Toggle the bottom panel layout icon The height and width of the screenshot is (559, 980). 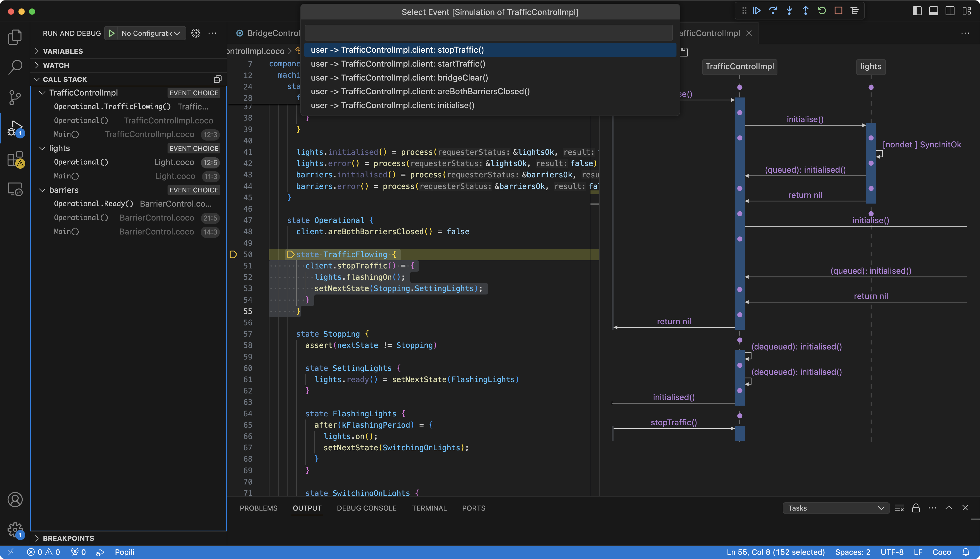point(934,11)
